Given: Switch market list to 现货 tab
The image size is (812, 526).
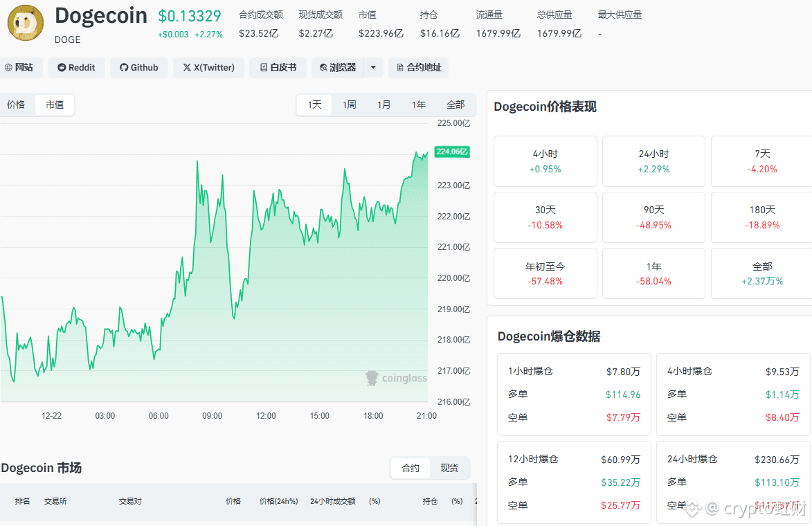Looking at the screenshot, I should click(x=449, y=468).
